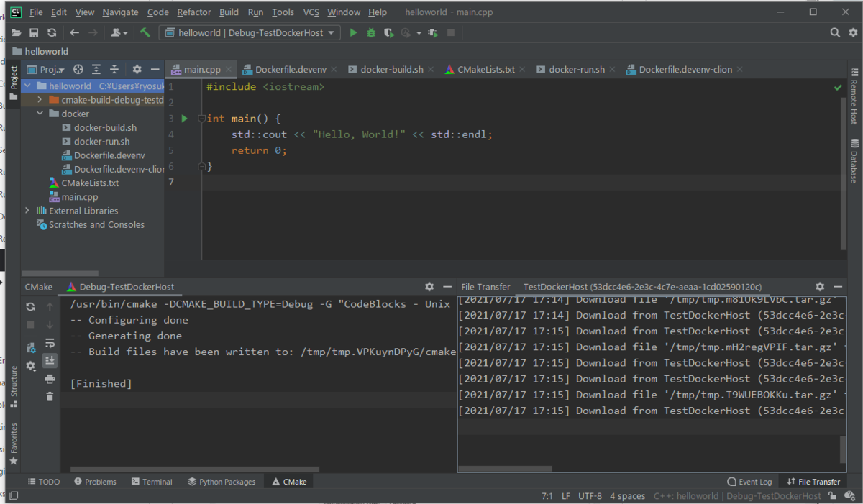This screenshot has height=504, width=863.
Task: Run helloworld with the green play button
Action: click(x=353, y=32)
